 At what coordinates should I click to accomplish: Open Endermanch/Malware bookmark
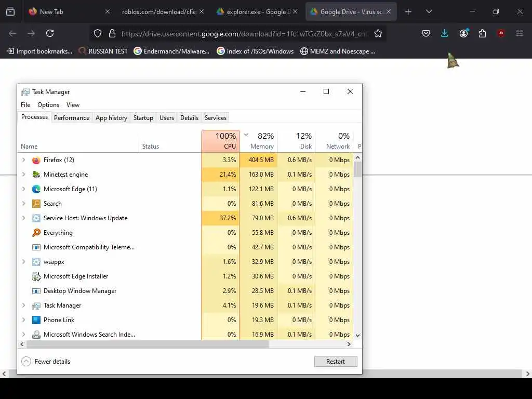pyautogui.click(x=171, y=51)
